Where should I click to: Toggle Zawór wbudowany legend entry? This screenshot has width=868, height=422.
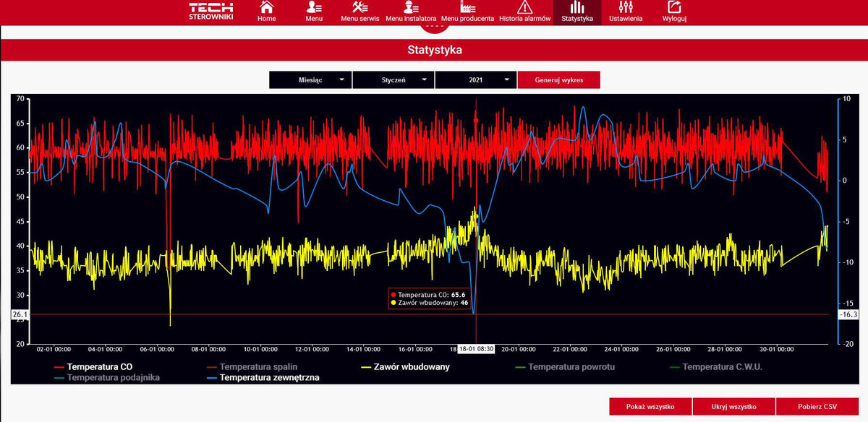pyautogui.click(x=414, y=367)
